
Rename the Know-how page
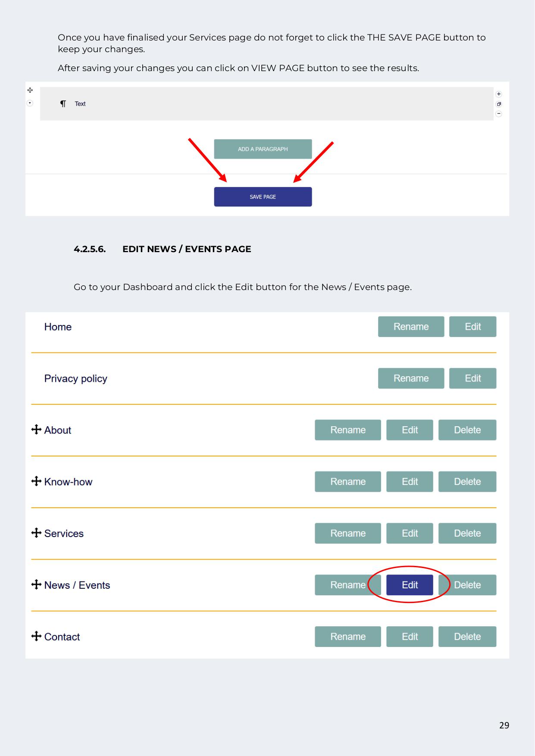pyautogui.click(x=347, y=481)
